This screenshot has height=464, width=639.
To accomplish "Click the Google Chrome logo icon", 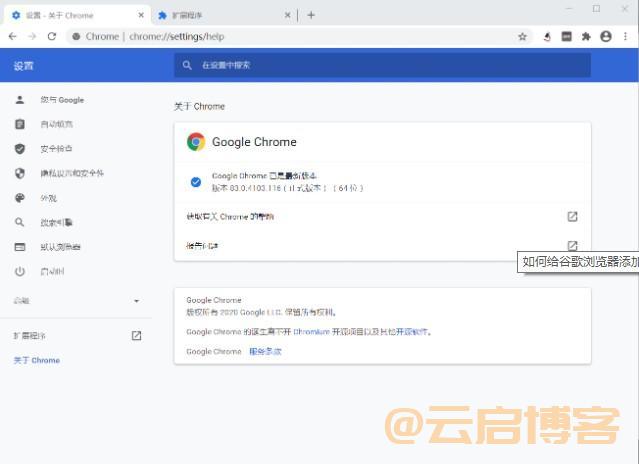I will click(x=196, y=142).
